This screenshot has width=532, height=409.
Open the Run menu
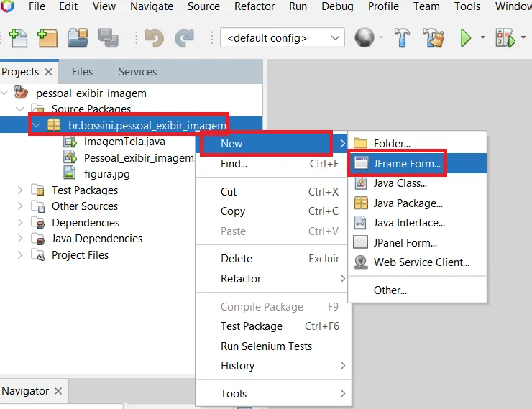pyautogui.click(x=298, y=6)
